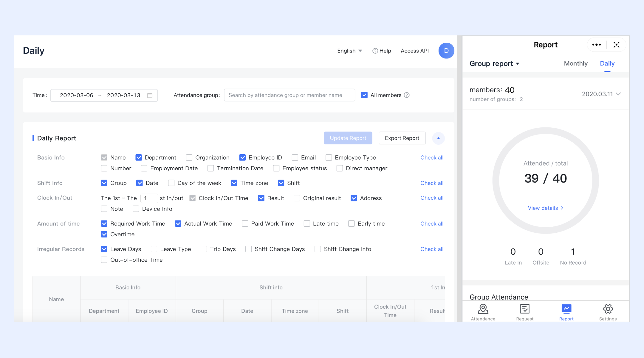
Task: Click the Help question mark icon
Action: 375,51
